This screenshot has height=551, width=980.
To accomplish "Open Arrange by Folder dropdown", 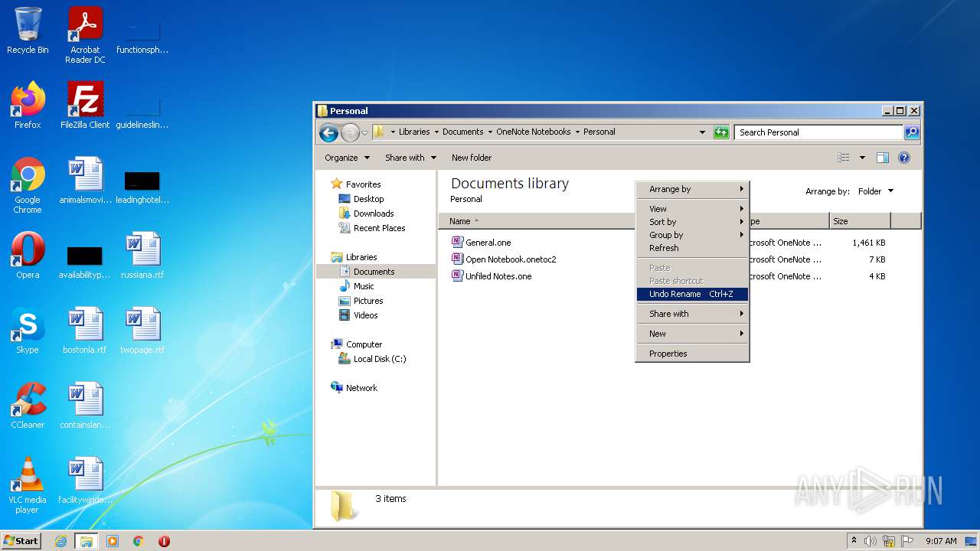I will pos(875,191).
